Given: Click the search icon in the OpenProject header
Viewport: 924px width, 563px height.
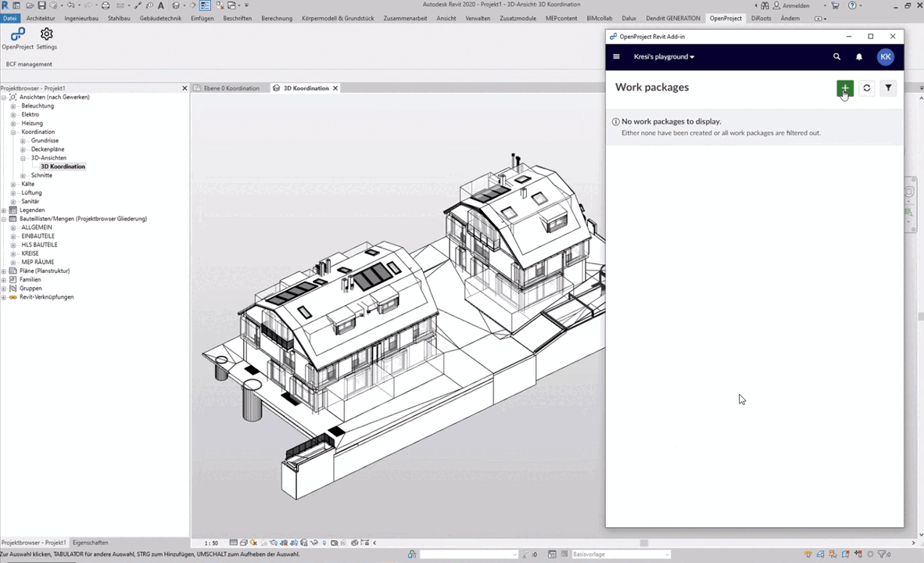Looking at the screenshot, I should click(836, 56).
